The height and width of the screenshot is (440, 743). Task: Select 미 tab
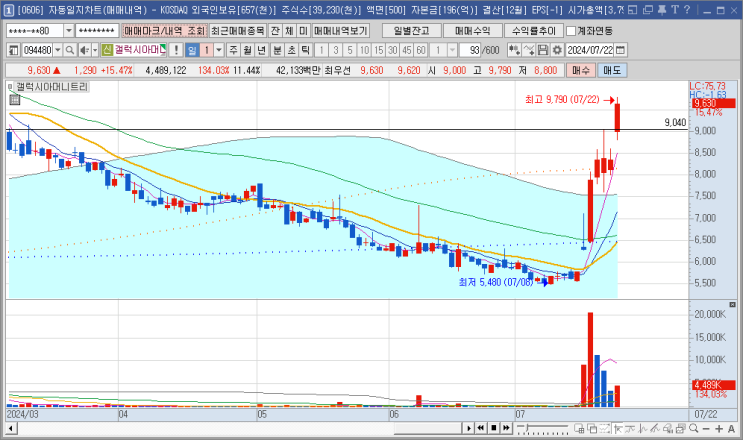click(x=303, y=31)
